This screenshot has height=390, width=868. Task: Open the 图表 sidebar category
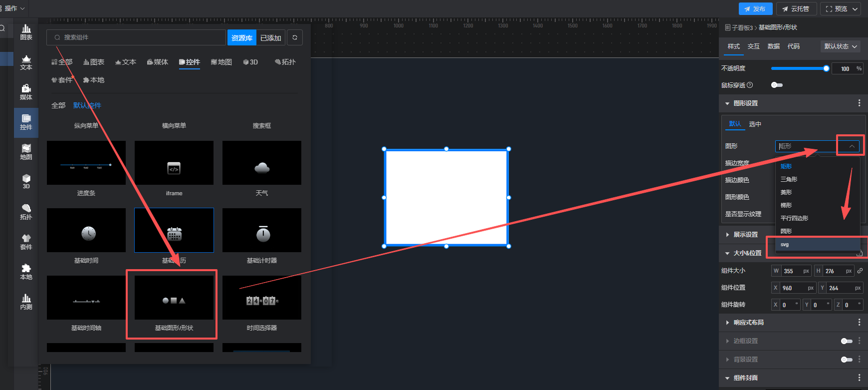click(x=26, y=32)
